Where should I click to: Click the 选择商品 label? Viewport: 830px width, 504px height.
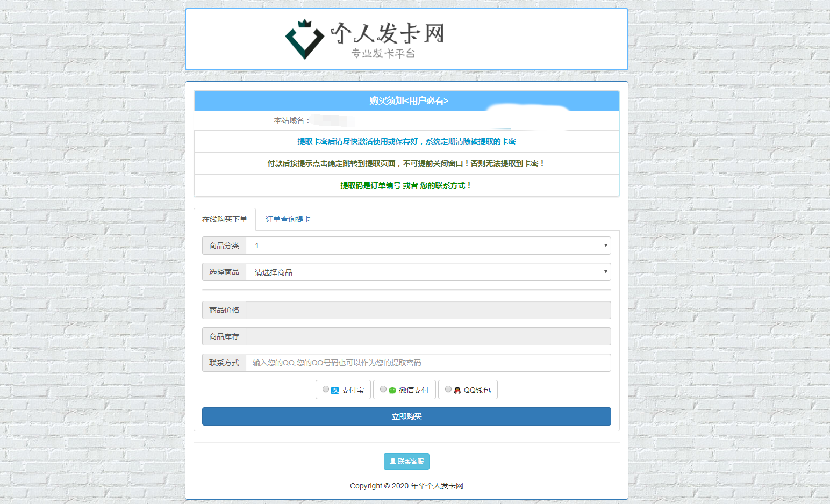point(224,272)
